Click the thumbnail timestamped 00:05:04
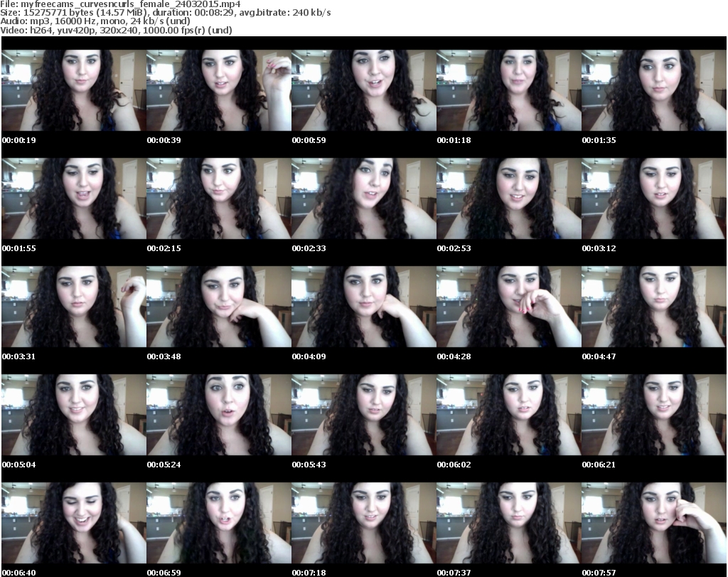728x577 pixels. 74,415
